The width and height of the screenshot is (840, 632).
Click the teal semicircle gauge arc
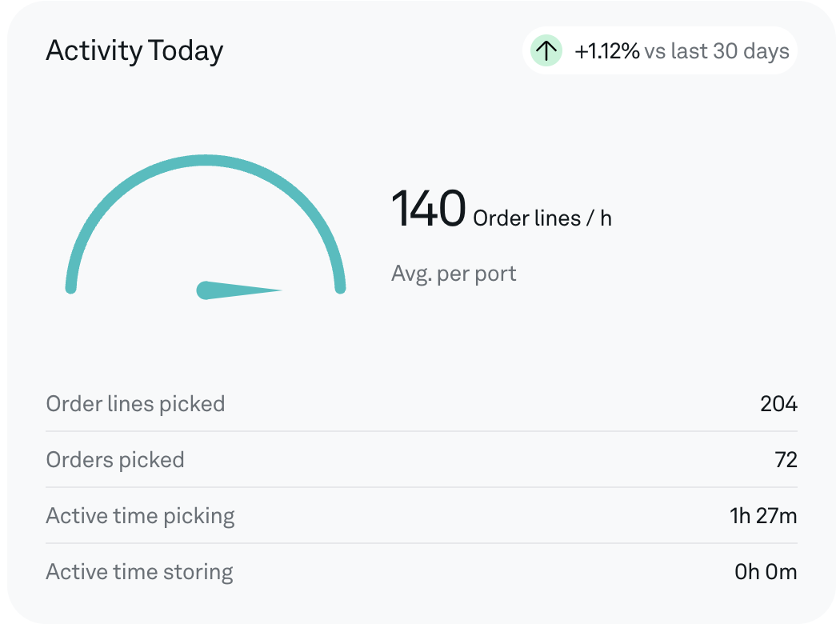click(x=205, y=224)
